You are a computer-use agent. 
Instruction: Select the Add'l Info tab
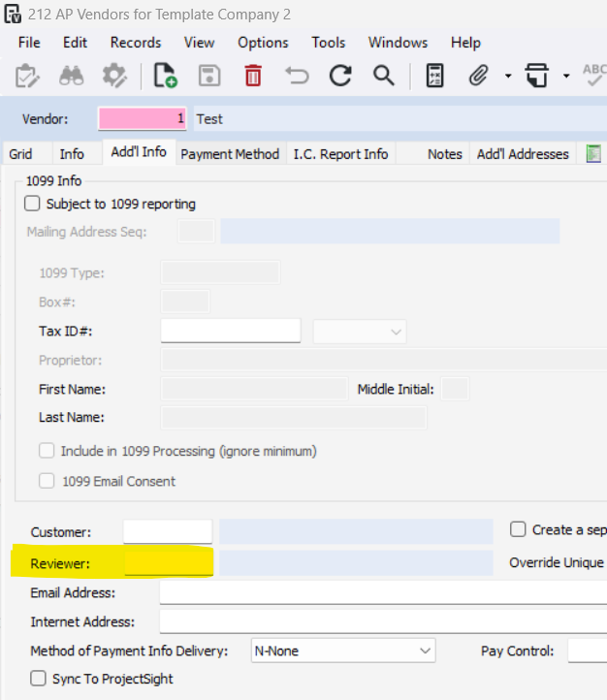point(139,152)
